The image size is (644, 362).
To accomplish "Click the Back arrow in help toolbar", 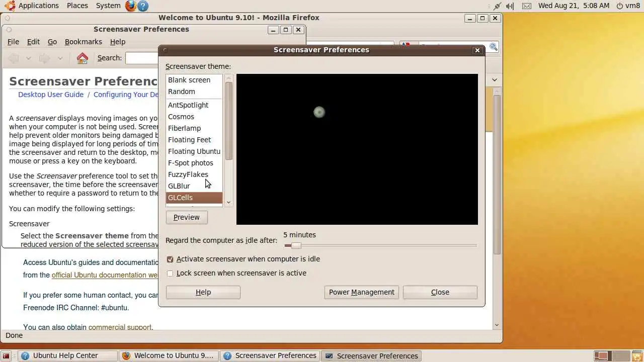I will tap(14, 58).
